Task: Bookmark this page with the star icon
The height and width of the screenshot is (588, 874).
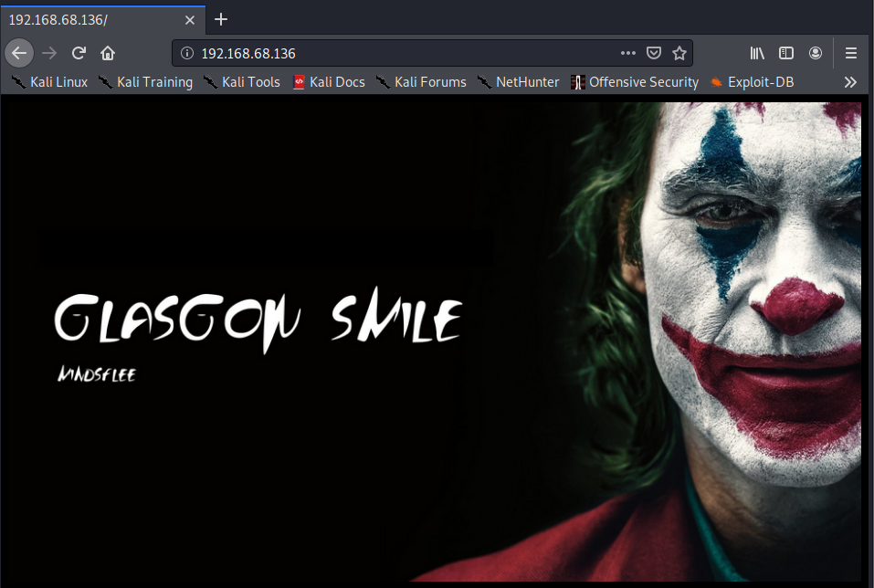Action: 679,53
